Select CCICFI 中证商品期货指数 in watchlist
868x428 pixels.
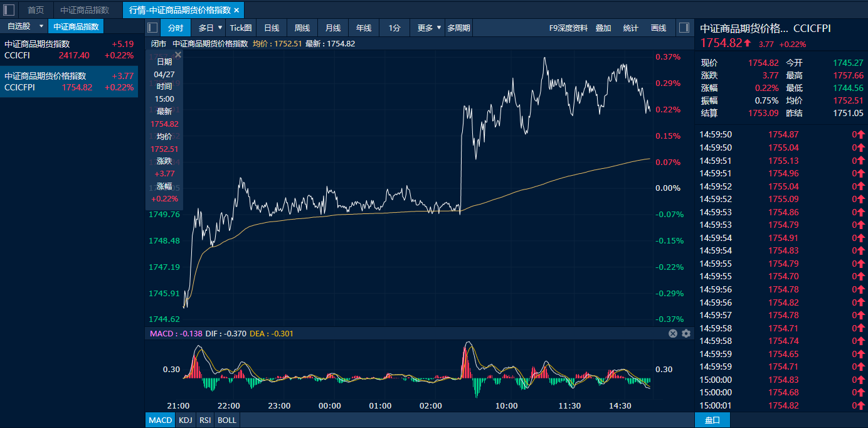[69, 50]
